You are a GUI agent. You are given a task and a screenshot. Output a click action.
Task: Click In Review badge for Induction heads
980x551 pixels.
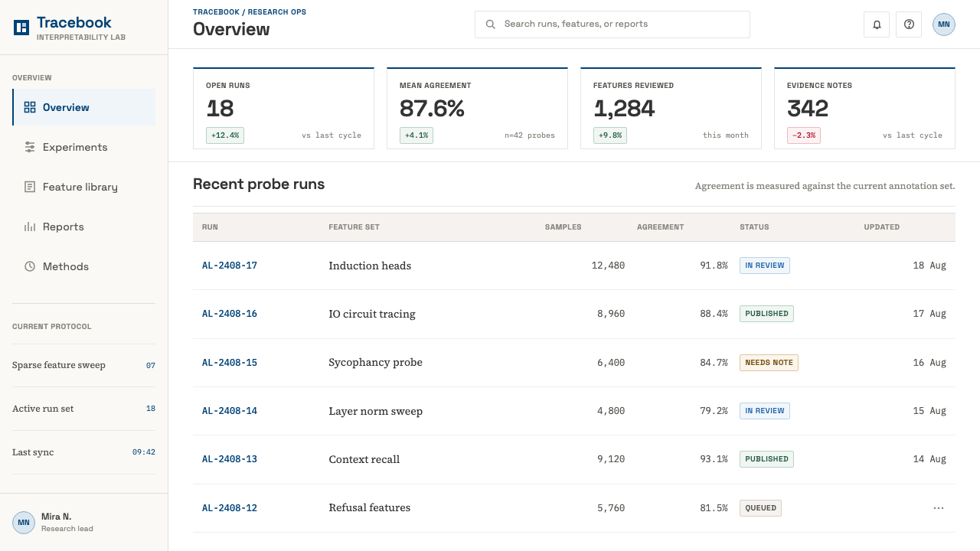(765, 266)
